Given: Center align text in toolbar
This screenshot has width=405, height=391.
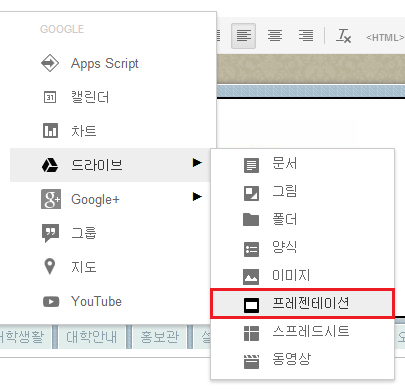Looking at the screenshot, I should (275, 36).
